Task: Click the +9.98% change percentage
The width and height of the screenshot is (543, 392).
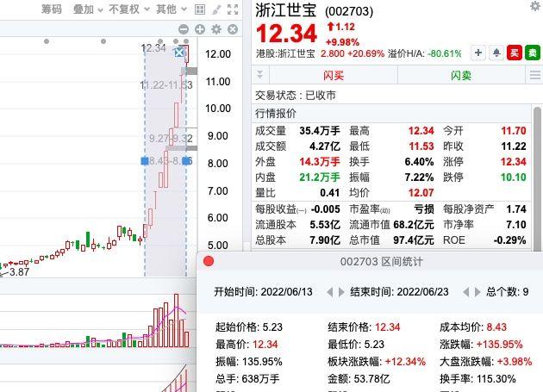Action: coord(342,42)
